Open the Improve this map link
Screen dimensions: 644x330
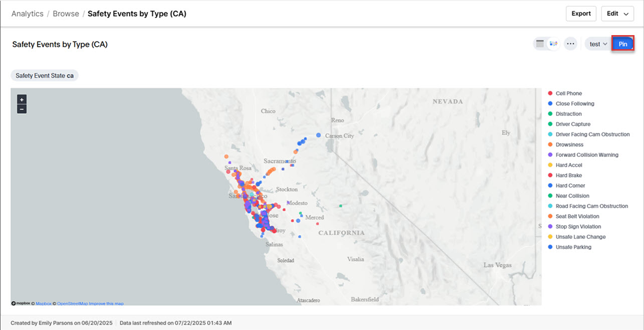point(106,303)
